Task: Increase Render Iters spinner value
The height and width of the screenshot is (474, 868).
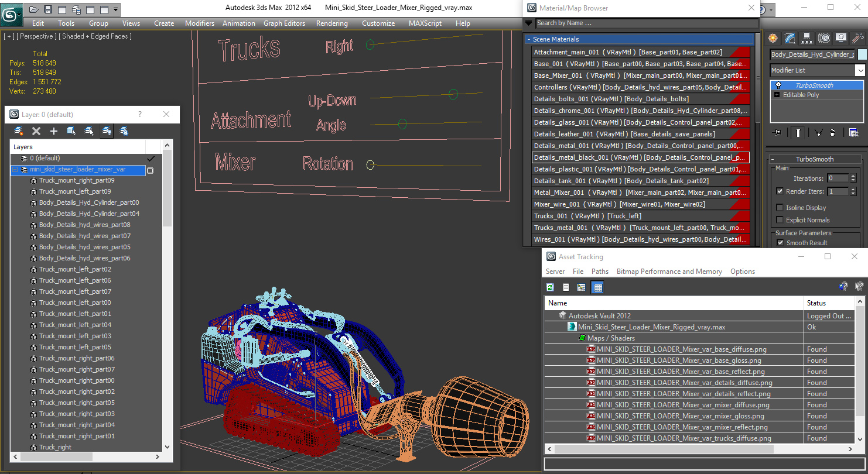Action: point(852,190)
